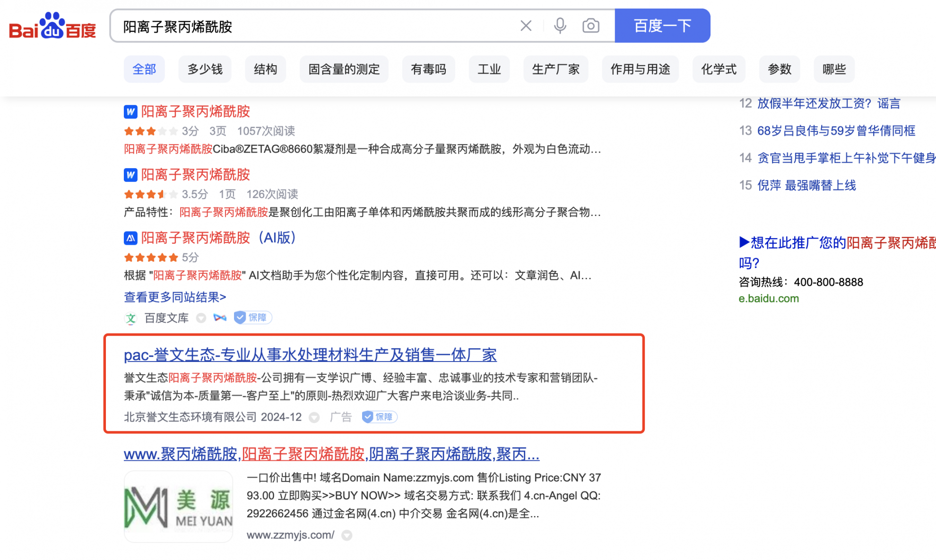Click into the search input field
Image resolution: width=936 pixels, height=560 pixels.
click(312, 26)
